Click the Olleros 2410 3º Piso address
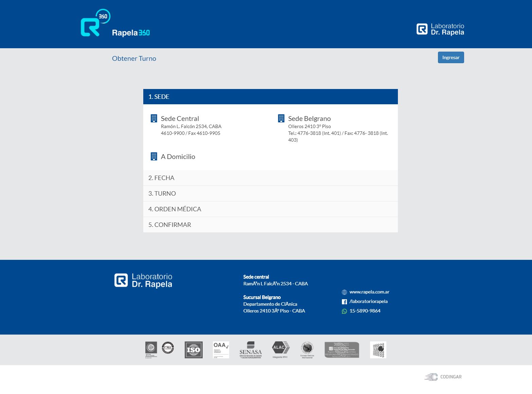 click(309, 126)
